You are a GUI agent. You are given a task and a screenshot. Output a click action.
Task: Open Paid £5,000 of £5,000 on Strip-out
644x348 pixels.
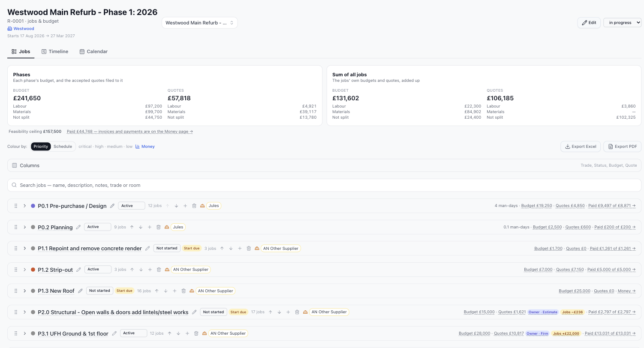[611, 270]
